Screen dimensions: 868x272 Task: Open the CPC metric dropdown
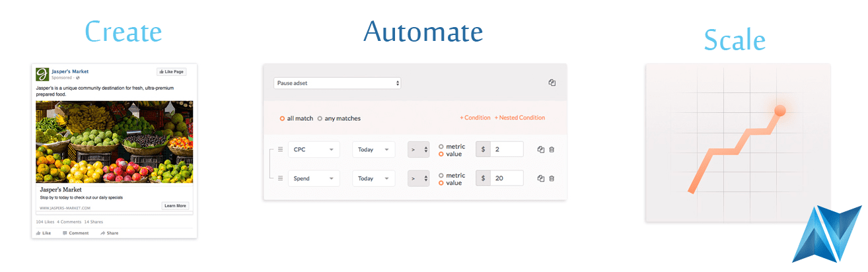pyautogui.click(x=314, y=149)
